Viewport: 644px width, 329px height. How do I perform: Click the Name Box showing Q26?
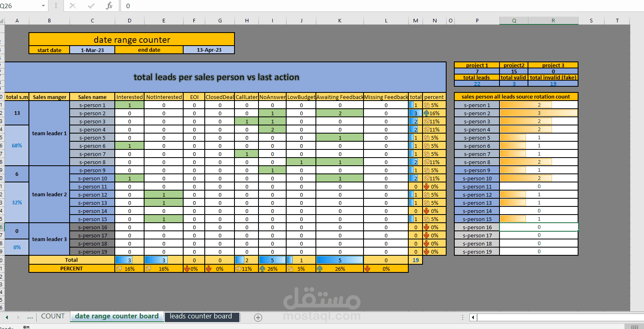[20, 6]
